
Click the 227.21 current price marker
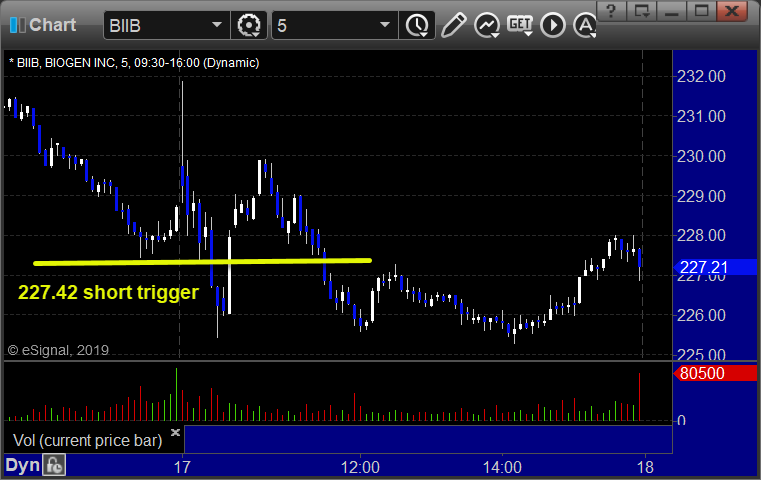(715, 267)
